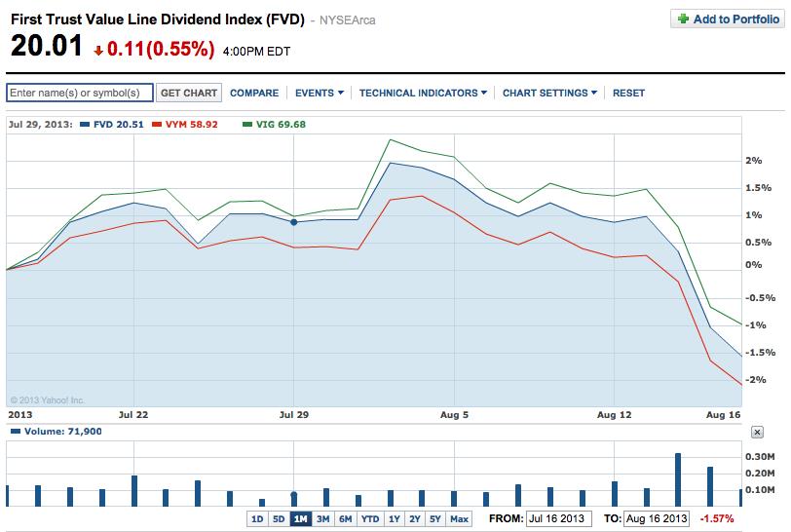
Task: Focus the Enter name(s) or symbol(s) field
Action: point(80,93)
